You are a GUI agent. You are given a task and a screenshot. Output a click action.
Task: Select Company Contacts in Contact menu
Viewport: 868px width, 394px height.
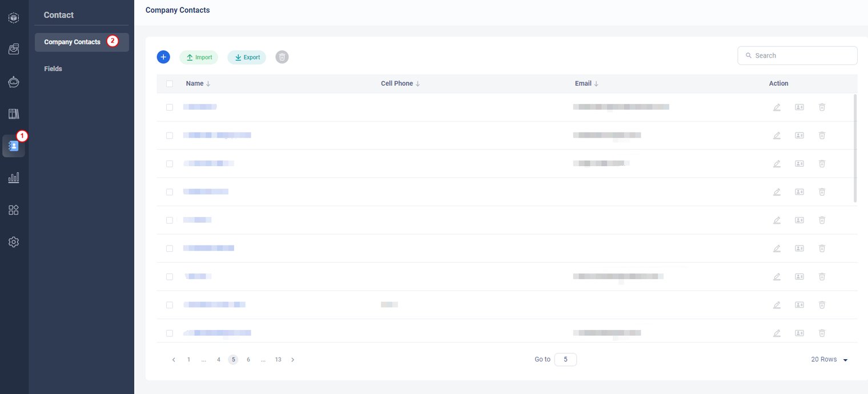click(x=72, y=42)
